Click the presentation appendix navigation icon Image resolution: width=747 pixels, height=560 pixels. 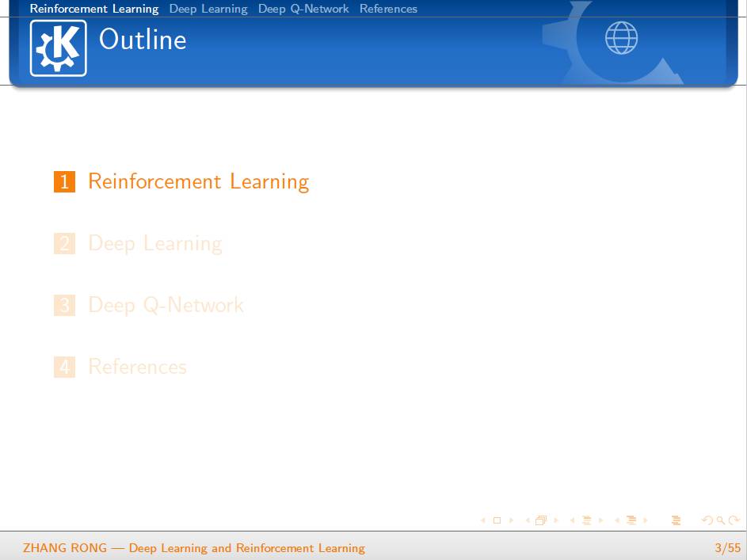(676, 520)
